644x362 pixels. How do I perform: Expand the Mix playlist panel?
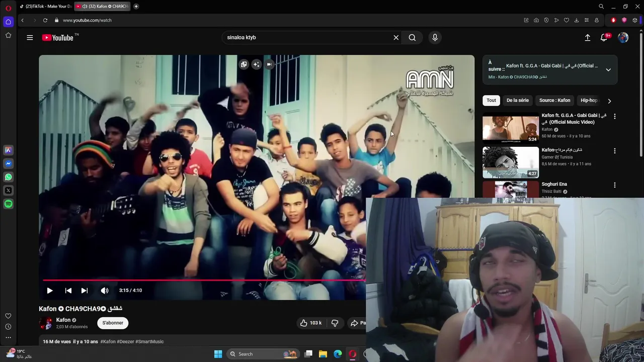click(608, 70)
